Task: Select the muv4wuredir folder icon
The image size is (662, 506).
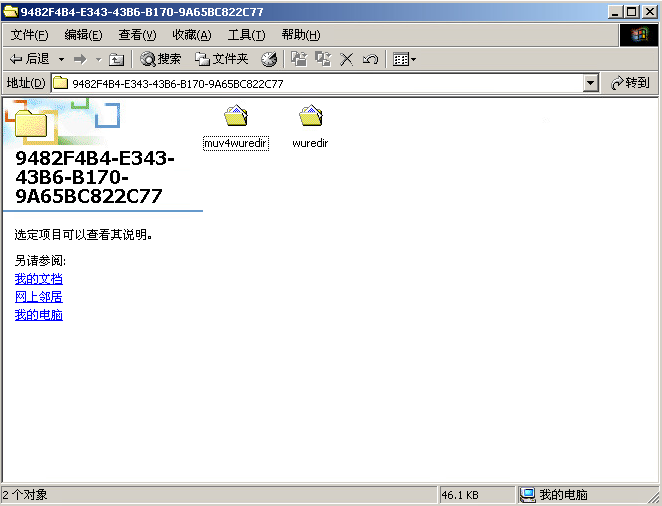Action: 236,116
